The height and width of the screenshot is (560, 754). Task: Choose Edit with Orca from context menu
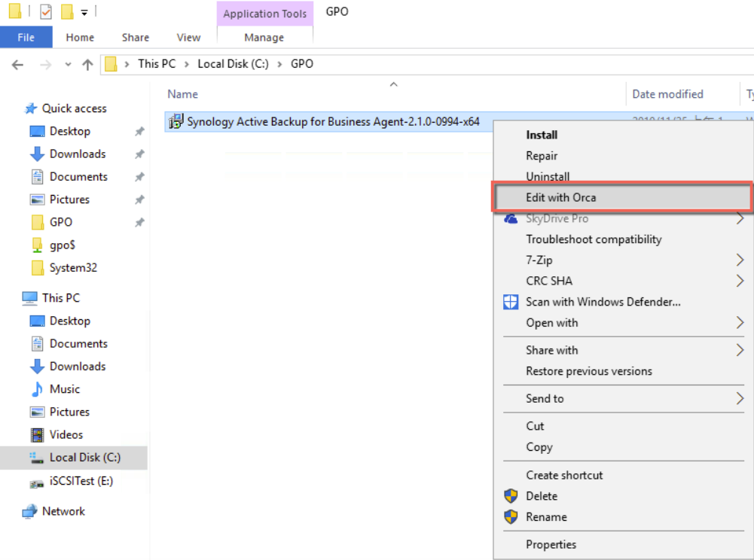561,197
